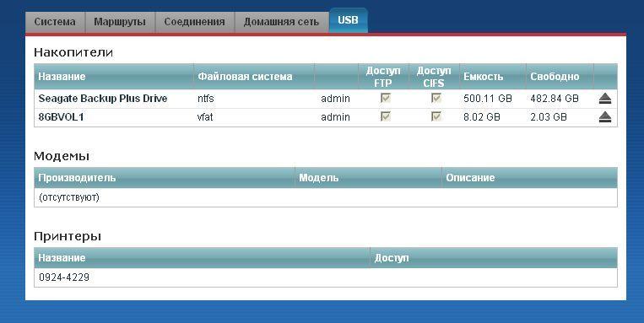
Task: Click the Накопители section heading
Action: (x=73, y=52)
